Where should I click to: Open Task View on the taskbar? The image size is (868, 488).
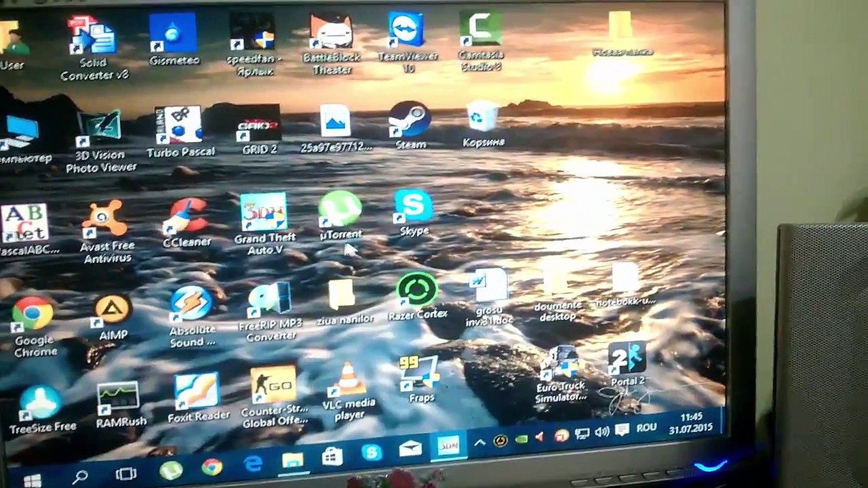(x=126, y=474)
